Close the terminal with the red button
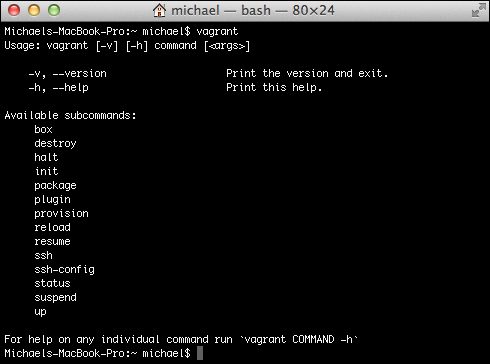The width and height of the screenshot is (490, 364). [x=14, y=10]
